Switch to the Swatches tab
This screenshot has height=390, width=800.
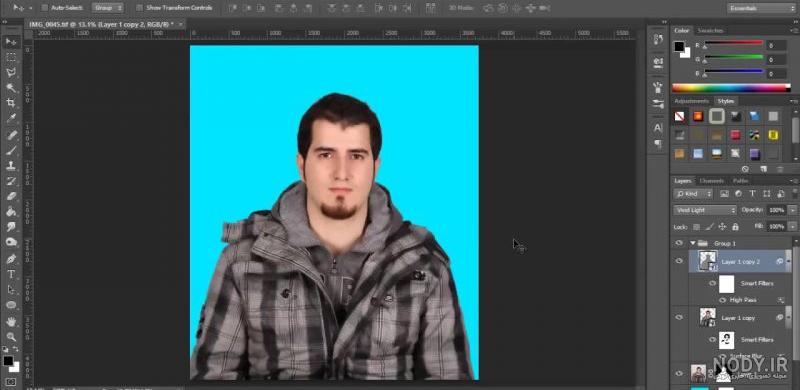(710, 31)
